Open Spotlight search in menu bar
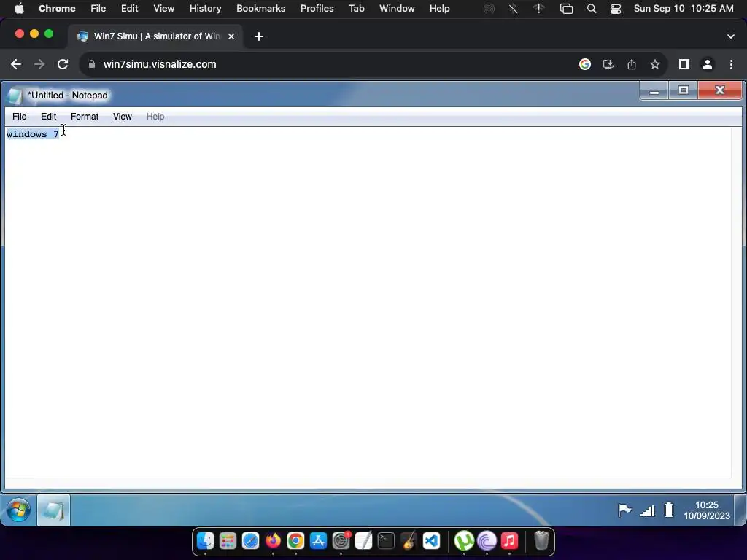 tap(591, 9)
